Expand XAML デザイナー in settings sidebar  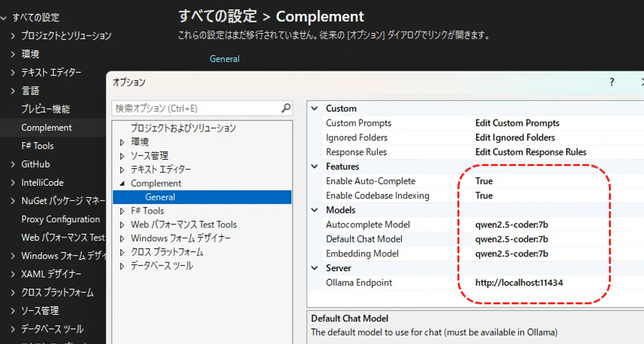(13, 275)
